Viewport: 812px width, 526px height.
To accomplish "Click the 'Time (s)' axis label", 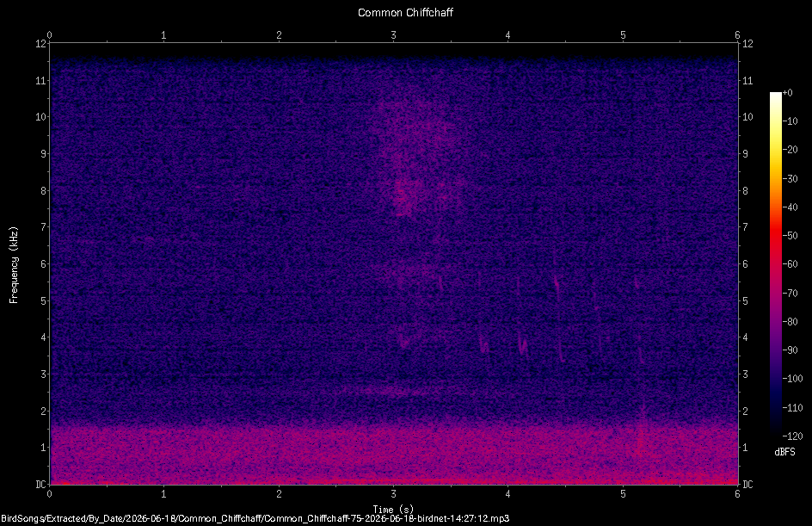I will click(x=393, y=510).
